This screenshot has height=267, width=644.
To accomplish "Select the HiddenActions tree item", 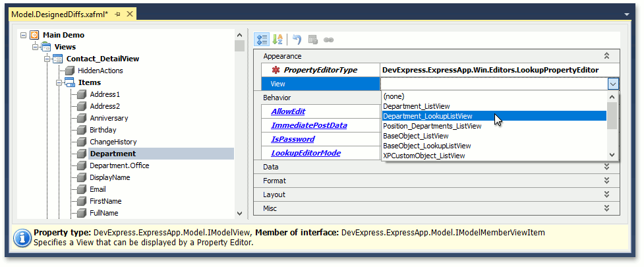I will click(100, 71).
